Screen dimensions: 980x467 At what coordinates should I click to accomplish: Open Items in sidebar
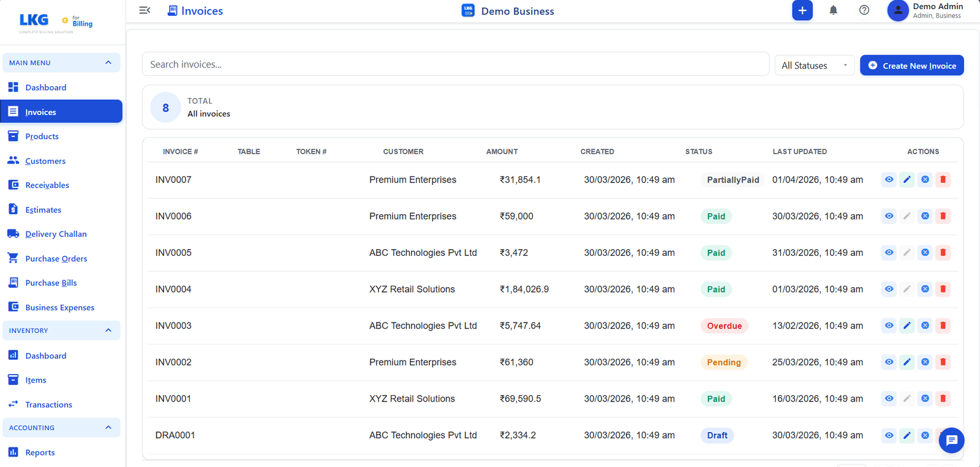(x=61, y=380)
